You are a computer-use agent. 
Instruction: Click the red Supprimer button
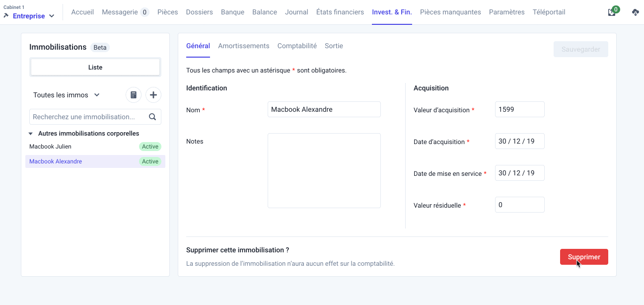(584, 257)
